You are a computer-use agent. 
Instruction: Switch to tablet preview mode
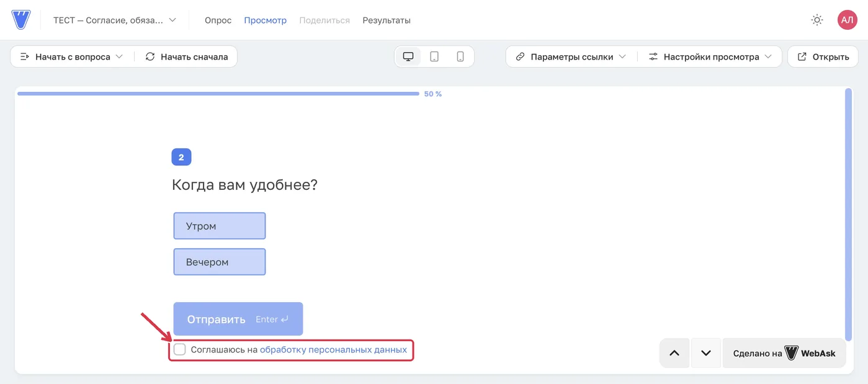click(x=434, y=56)
